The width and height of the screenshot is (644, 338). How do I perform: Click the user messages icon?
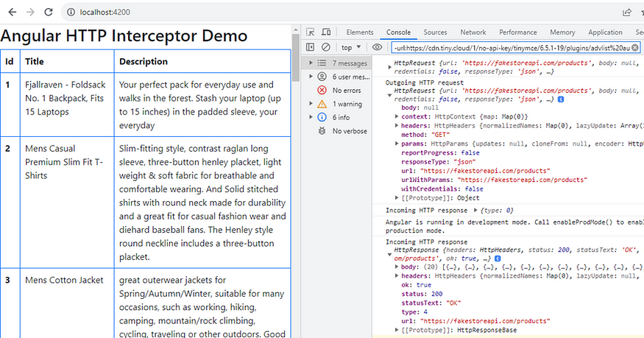[x=322, y=77]
